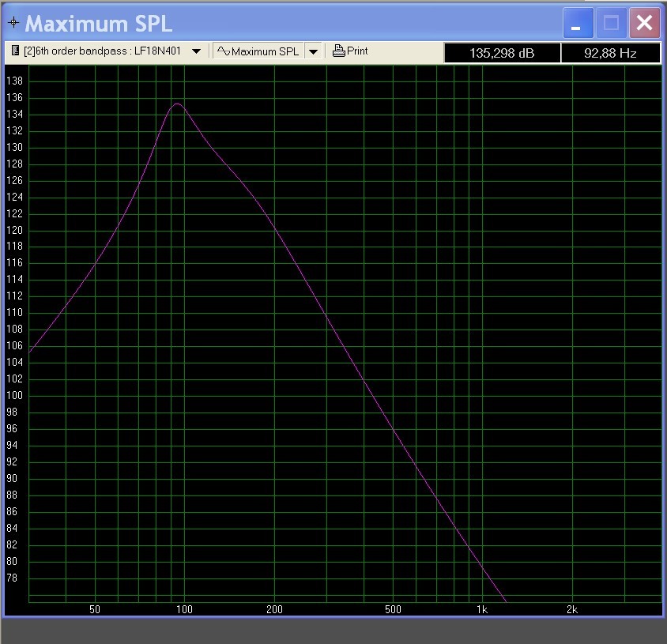
Task: Select the "92,88 Hz" frequency readout
Action: click(x=610, y=53)
